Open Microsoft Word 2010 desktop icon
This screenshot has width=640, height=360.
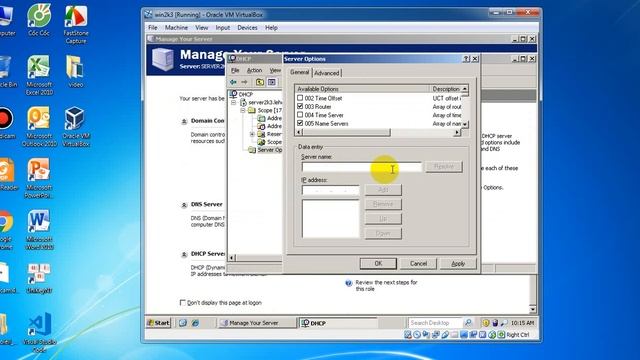[x=39, y=230]
